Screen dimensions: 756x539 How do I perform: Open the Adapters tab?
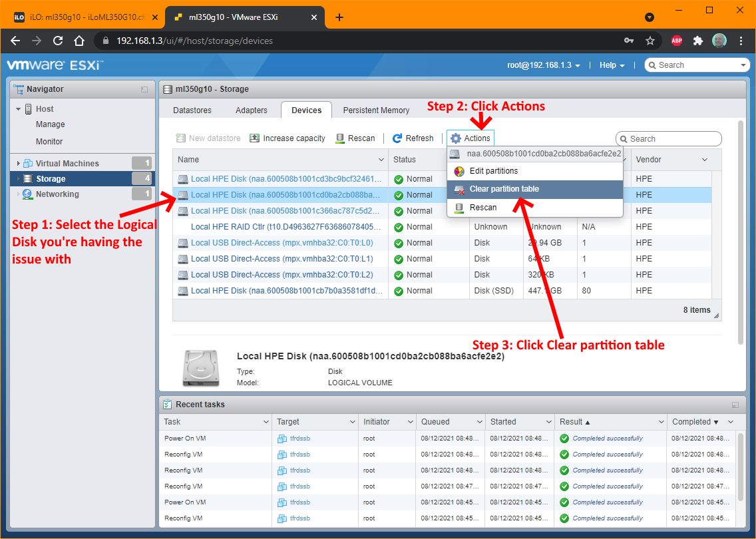click(251, 110)
